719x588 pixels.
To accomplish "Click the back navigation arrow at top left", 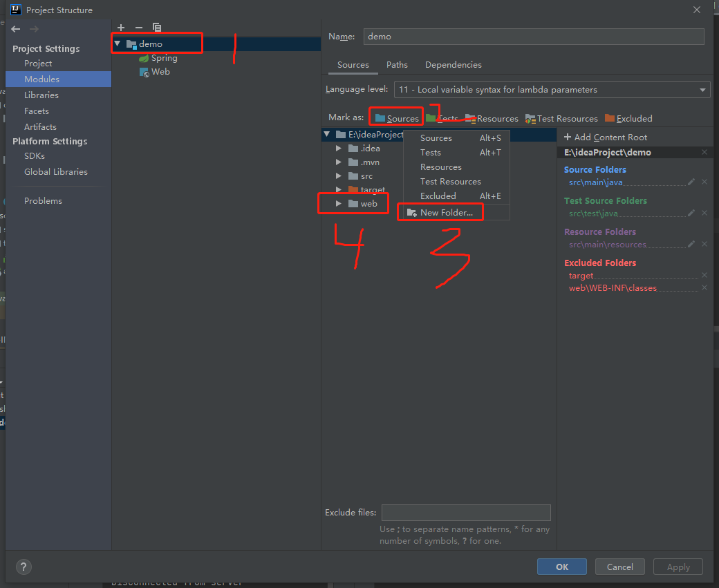I will 15,29.
